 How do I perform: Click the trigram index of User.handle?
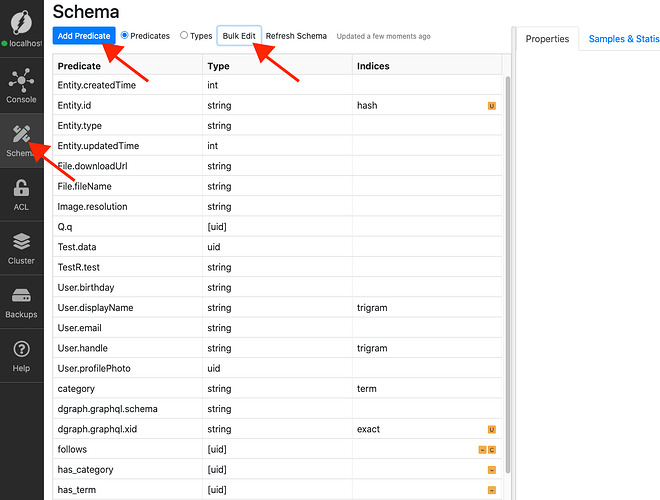[372, 348]
